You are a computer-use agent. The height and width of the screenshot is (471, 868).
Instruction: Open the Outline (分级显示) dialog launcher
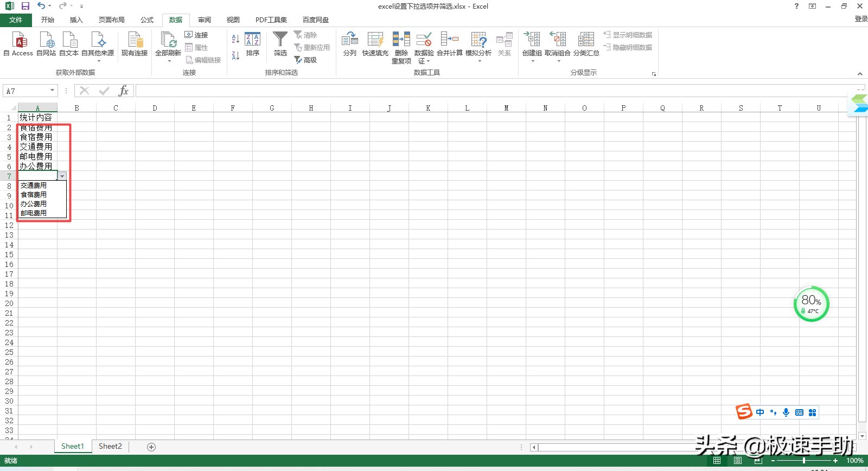pos(654,74)
